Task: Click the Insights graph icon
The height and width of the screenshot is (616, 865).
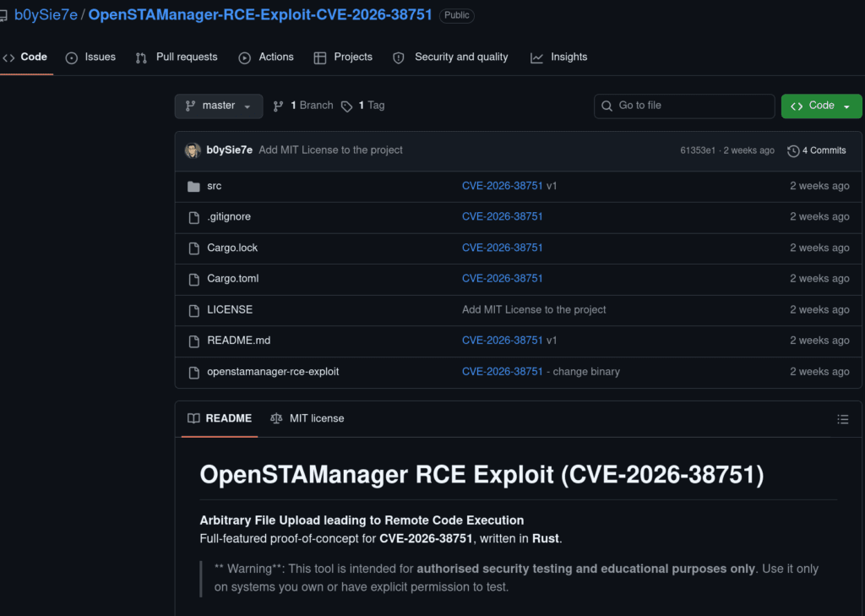Action: [536, 58]
